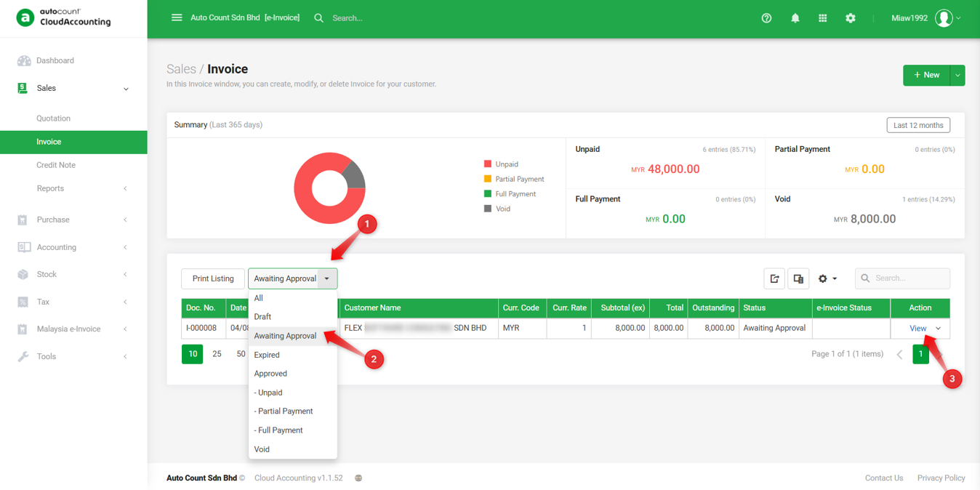Click the Partial Payment orange legend swatch
Image resolution: width=980 pixels, height=490 pixels.
(x=488, y=179)
